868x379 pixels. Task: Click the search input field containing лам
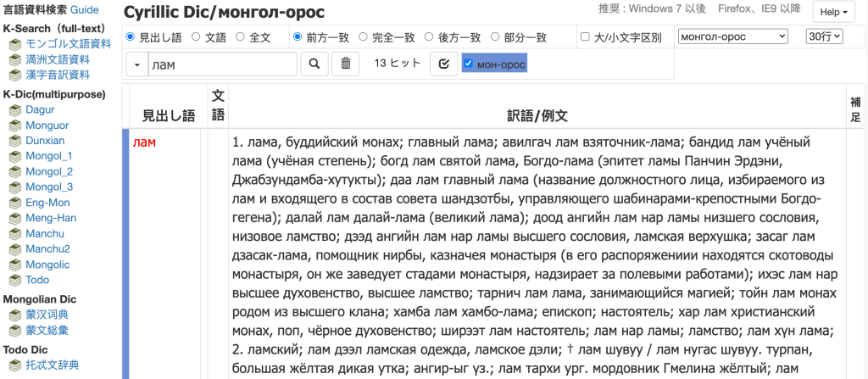click(x=222, y=64)
